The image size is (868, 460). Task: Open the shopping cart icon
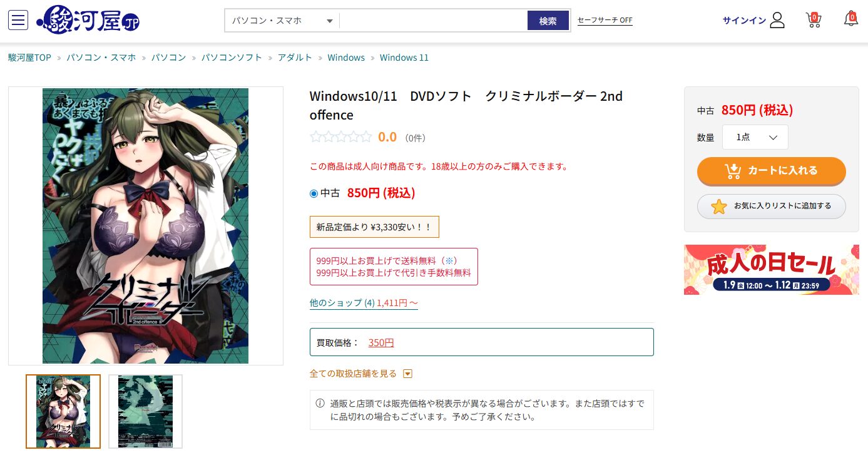point(813,20)
